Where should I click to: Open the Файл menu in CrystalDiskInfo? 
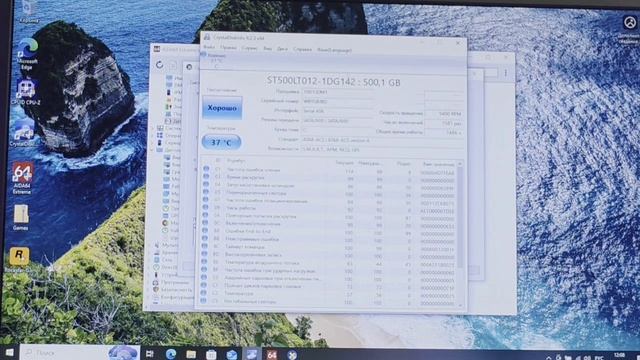[209, 47]
